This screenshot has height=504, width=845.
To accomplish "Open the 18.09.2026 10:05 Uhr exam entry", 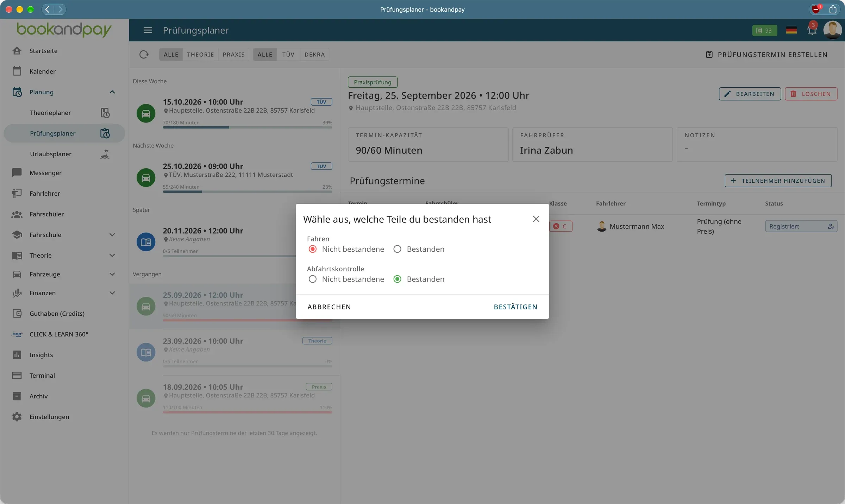I will tap(234, 398).
